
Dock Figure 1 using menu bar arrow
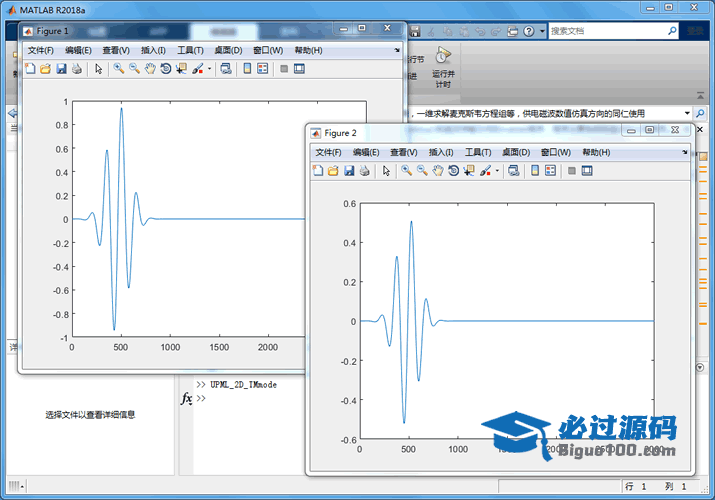coord(397,50)
